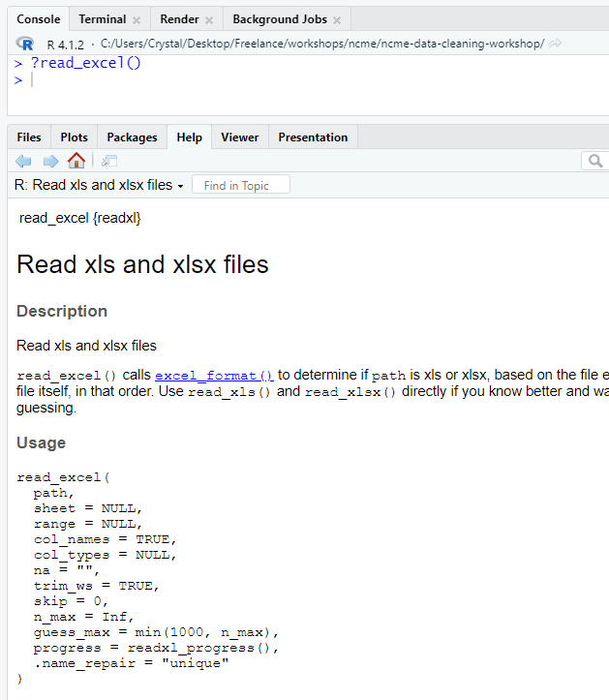Close the Background Jobs tab

(337, 20)
